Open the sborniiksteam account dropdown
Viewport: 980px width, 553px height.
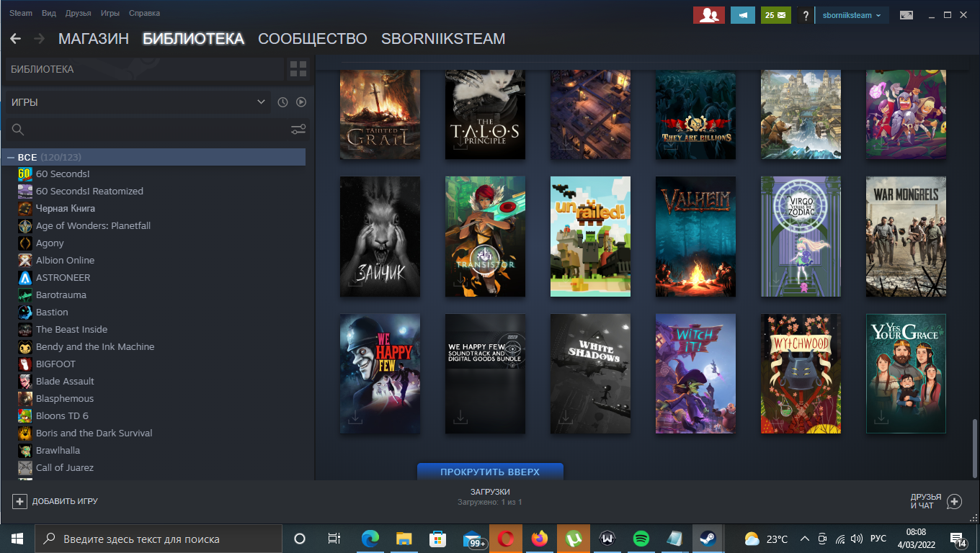tap(852, 15)
